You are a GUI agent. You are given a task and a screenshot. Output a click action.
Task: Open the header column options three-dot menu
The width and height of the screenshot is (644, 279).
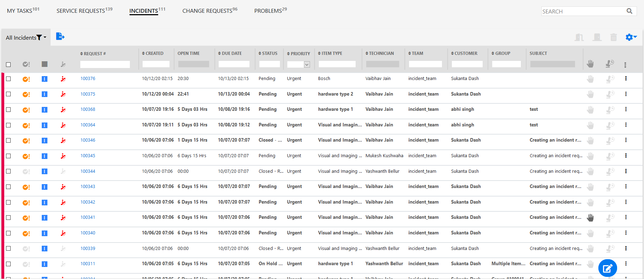point(625,65)
